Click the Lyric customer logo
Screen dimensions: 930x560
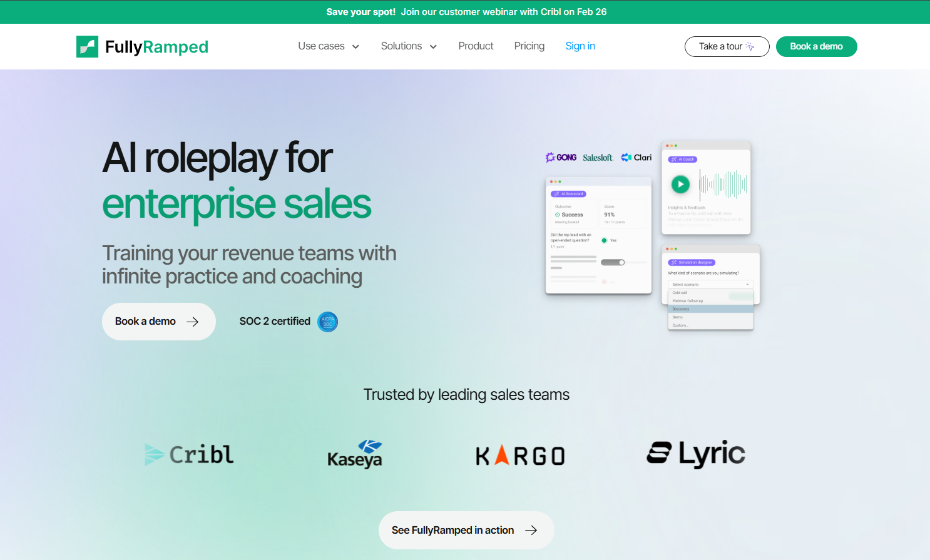(x=696, y=454)
